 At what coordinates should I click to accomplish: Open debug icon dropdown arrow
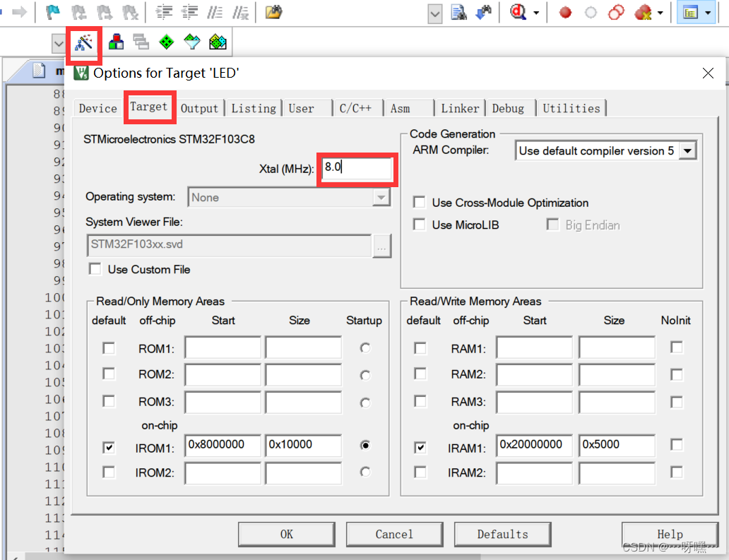536,13
